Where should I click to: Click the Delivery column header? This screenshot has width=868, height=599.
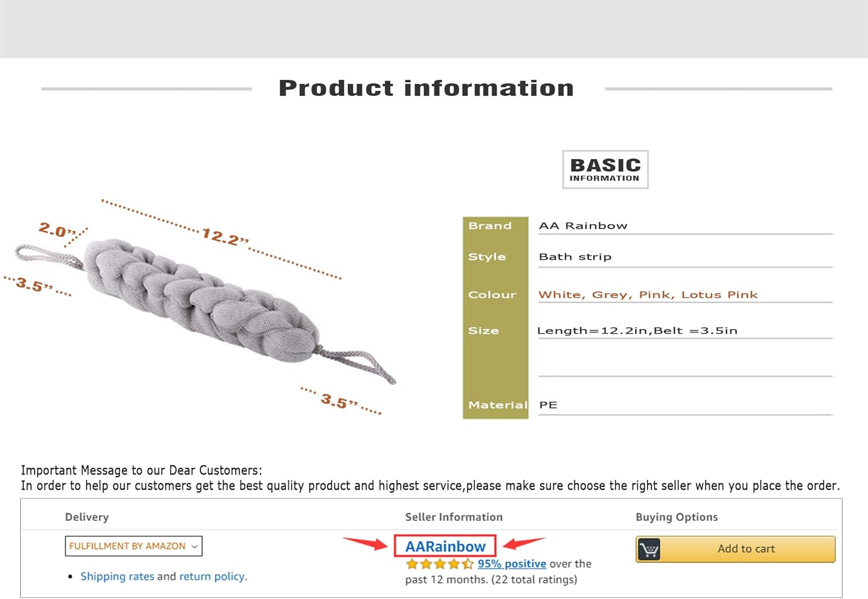87,517
